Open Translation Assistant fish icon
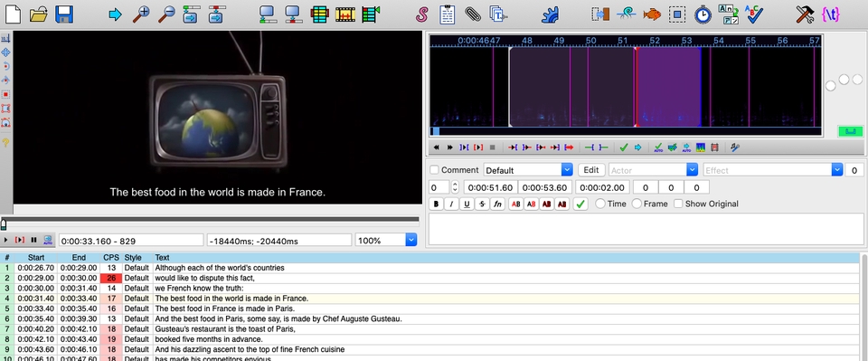The width and height of the screenshot is (868, 361). click(x=652, y=14)
